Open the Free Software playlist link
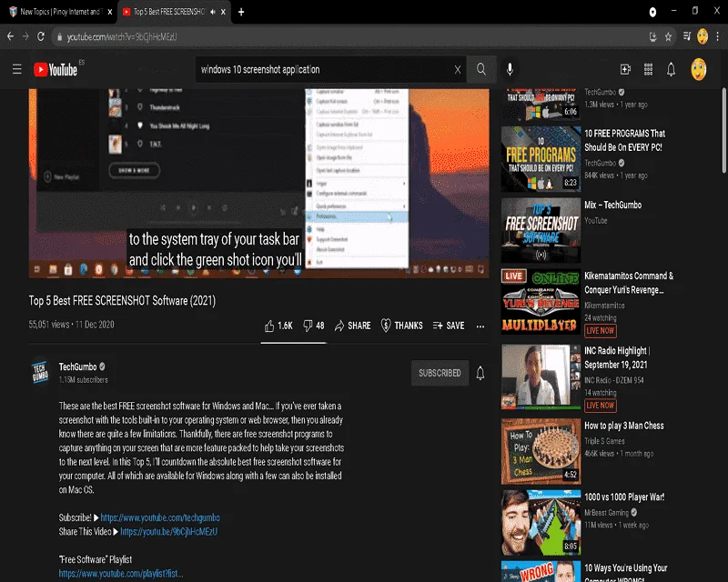 [x=121, y=574]
